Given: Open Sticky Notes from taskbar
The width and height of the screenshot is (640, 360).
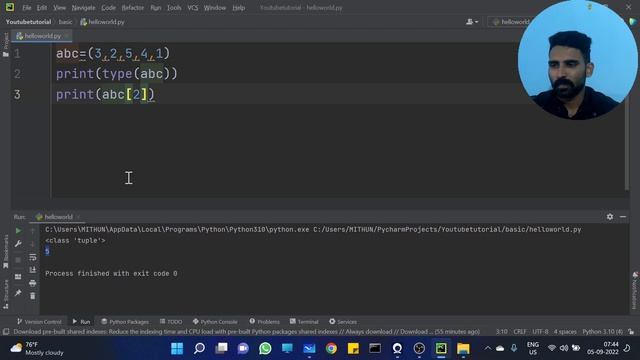Looking at the screenshot, I should [x=353, y=349].
